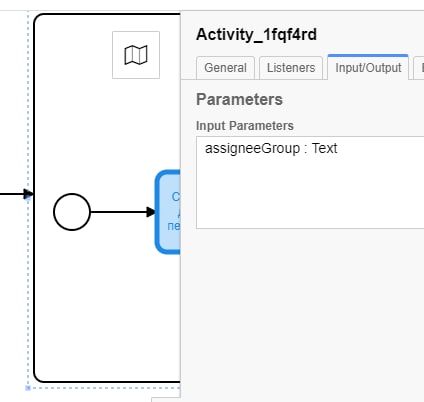Select the start event circle
Screen dimensions: 424x402
(72, 212)
